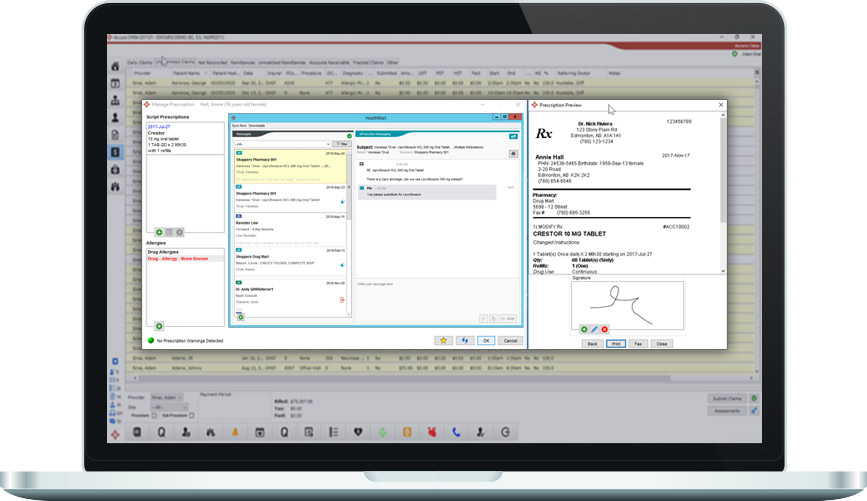Image resolution: width=867 pixels, height=501 pixels.
Task: Click the claims table horizontal scrollbar
Action: pyautogui.click(x=443, y=378)
